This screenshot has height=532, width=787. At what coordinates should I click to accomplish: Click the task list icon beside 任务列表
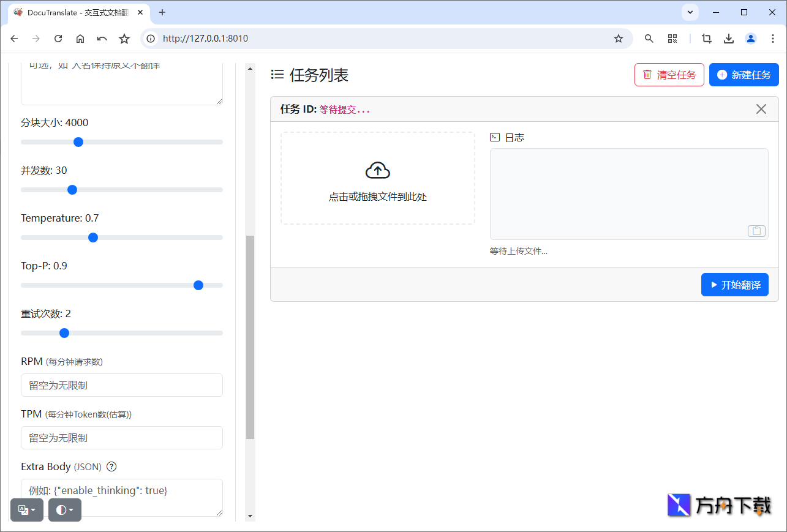pyautogui.click(x=277, y=75)
